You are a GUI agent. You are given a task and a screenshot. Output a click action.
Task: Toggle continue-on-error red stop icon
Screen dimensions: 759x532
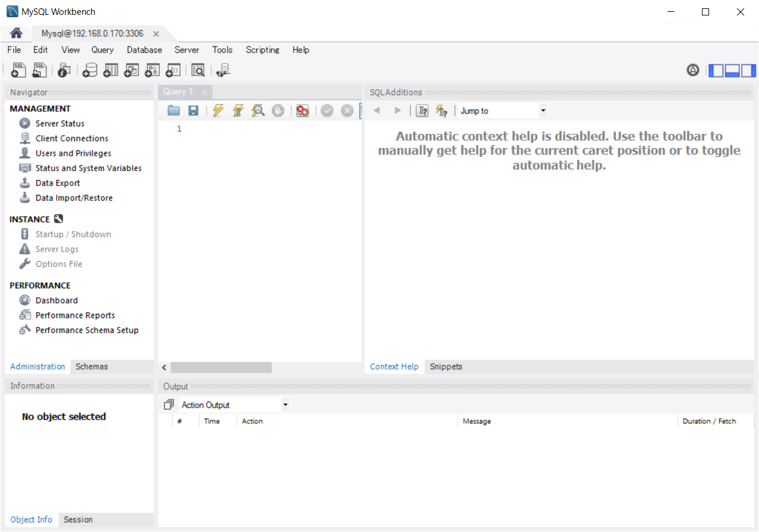tap(303, 111)
